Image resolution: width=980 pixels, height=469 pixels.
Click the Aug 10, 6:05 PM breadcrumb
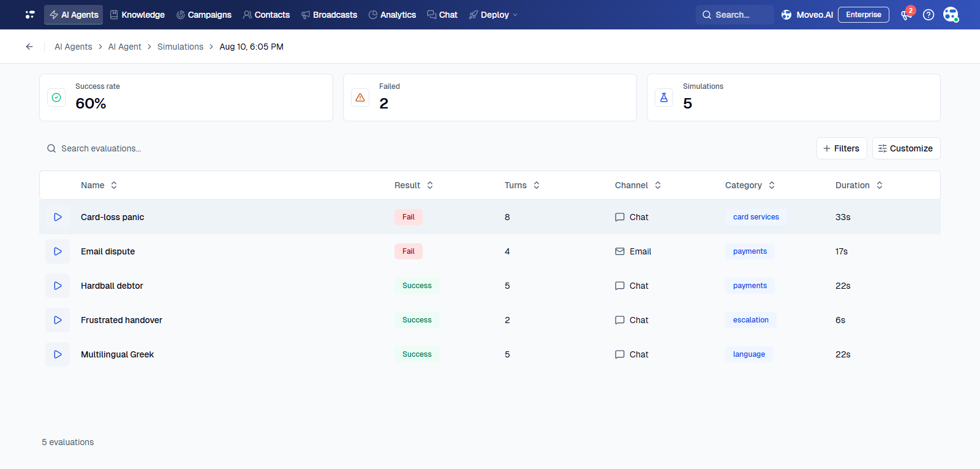pyautogui.click(x=252, y=47)
